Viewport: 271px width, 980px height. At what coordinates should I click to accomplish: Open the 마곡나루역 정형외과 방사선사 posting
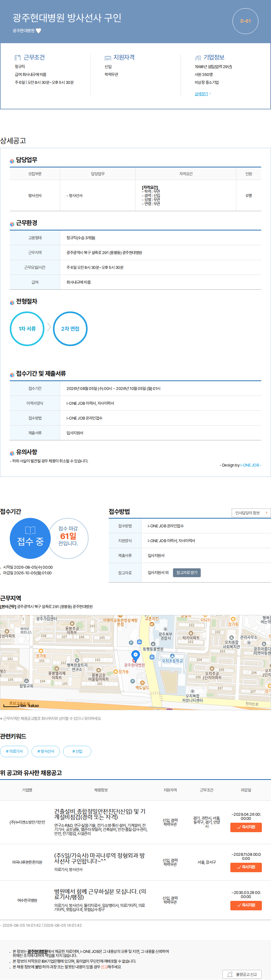[99, 858]
